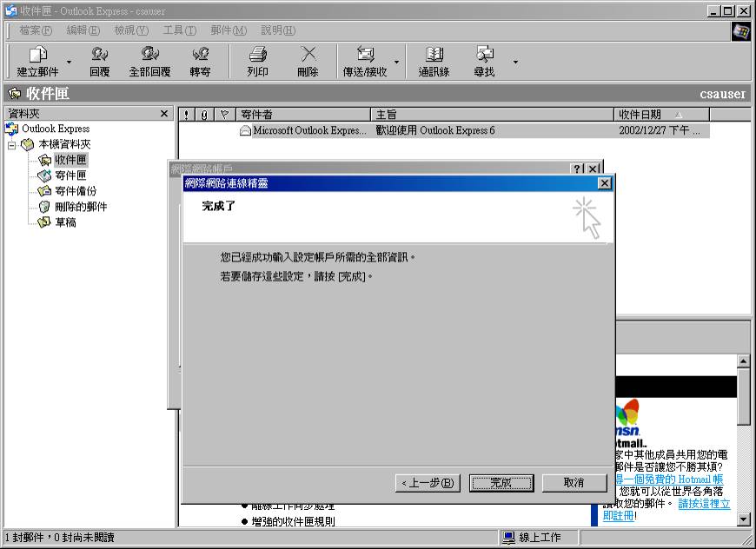Select the Sent Items (寄件備份) folder icon

pyautogui.click(x=45, y=191)
